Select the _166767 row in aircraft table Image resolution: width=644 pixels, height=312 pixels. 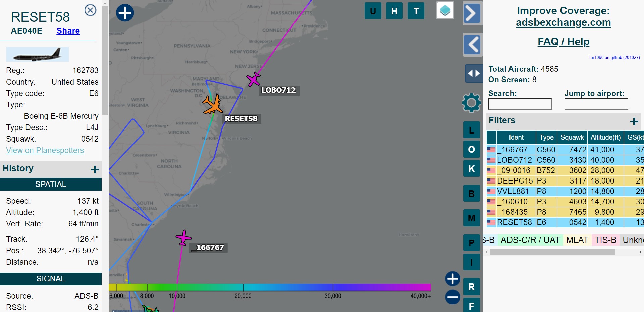pyautogui.click(x=565, y=150)
